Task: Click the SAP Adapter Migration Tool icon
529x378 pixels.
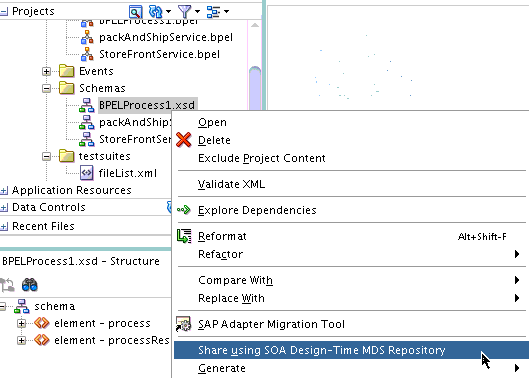Action: coord(183,324)
